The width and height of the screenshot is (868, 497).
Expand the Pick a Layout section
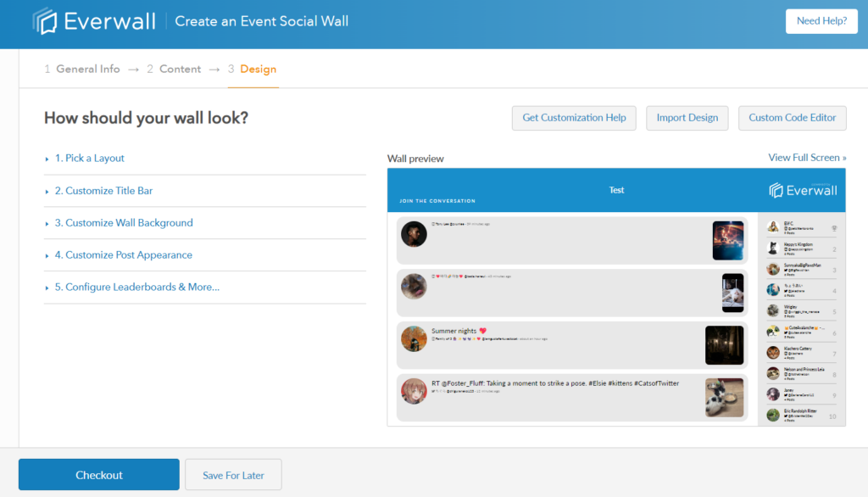click(x=91, y=158)
